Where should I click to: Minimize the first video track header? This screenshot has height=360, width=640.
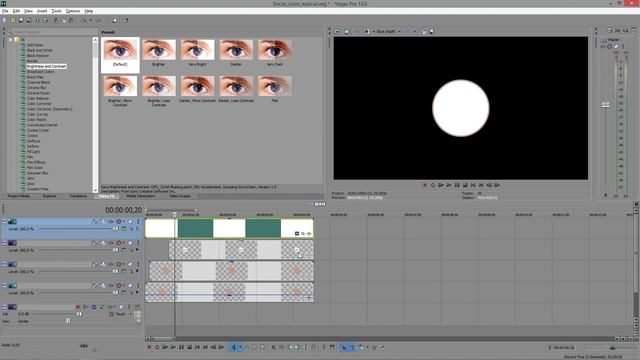coord(4,221)
